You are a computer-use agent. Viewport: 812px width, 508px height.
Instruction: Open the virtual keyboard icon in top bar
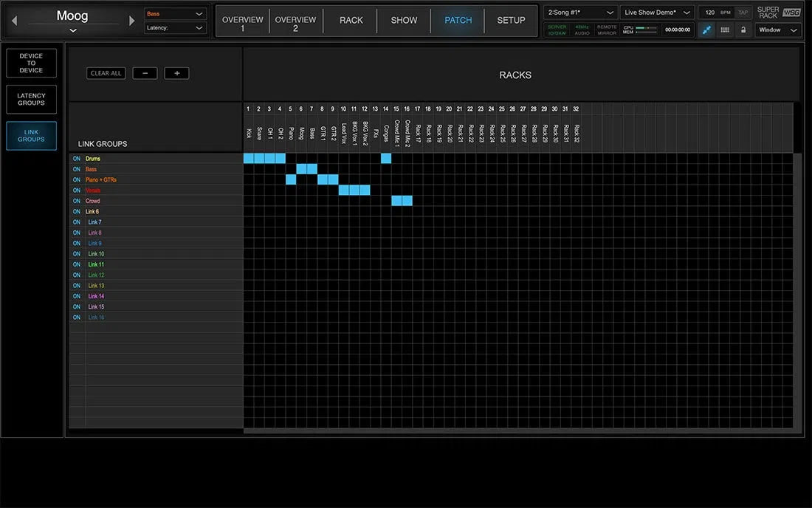(724, 30)
